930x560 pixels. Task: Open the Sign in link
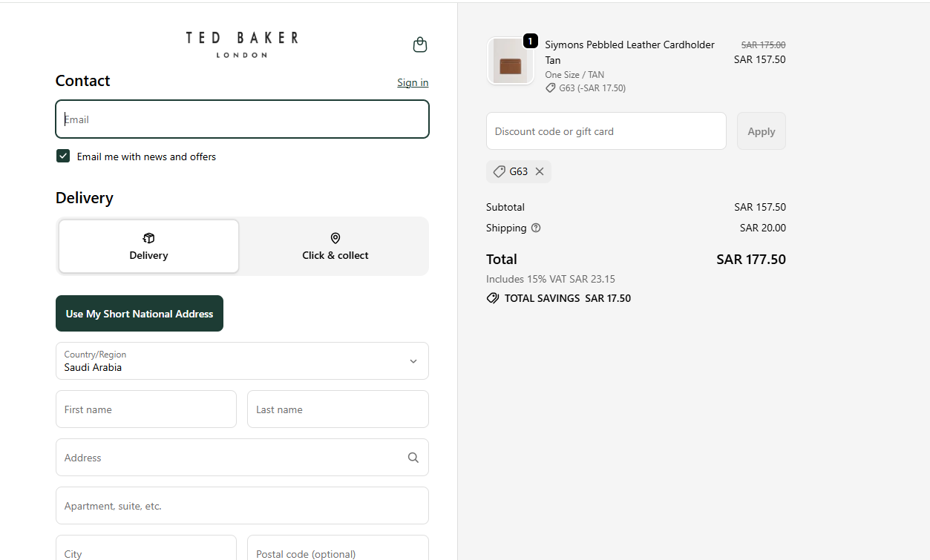click(x=413, y=82)
